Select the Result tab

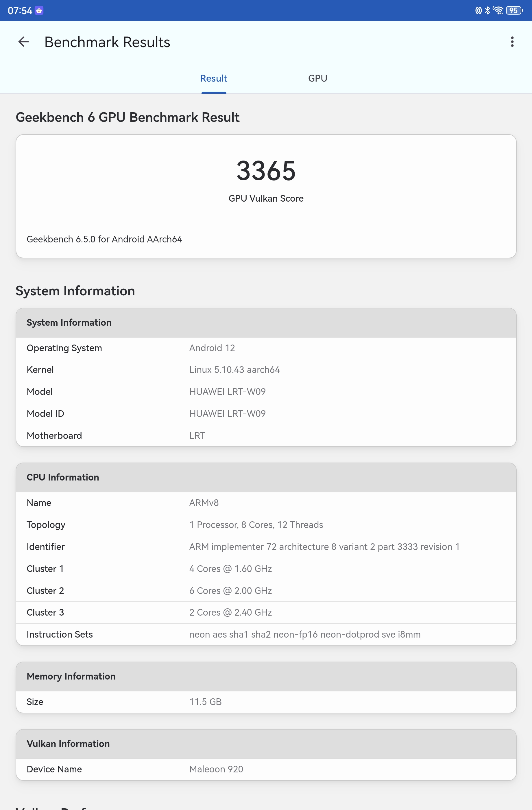[214, 78]
